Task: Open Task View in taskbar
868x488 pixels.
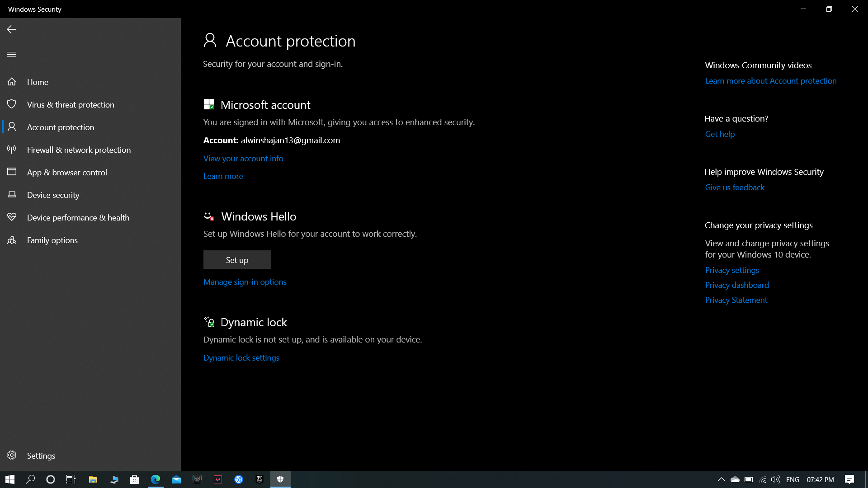Action: click(x=71, y=479)
